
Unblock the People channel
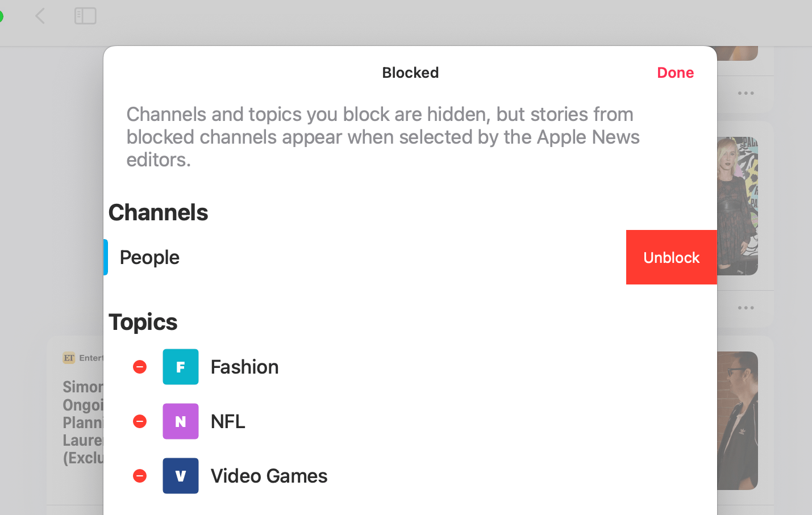coord(671,257)
